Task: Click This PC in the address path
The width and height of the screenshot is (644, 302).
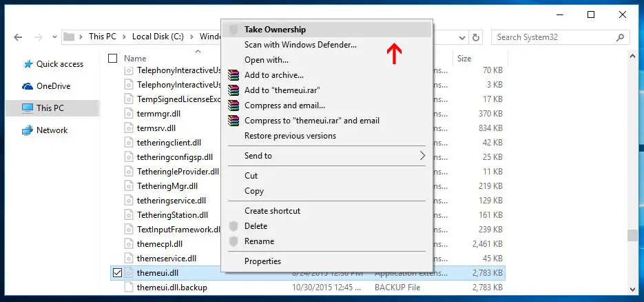Action: tap(102, 37)
